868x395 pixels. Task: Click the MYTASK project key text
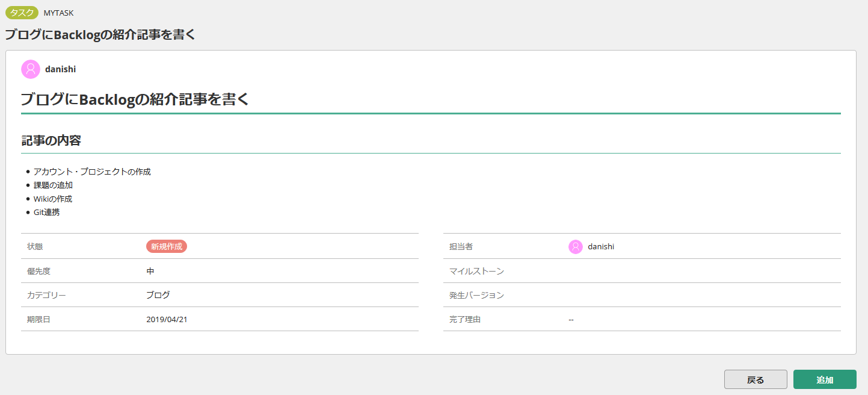click(x=59, y=13)
